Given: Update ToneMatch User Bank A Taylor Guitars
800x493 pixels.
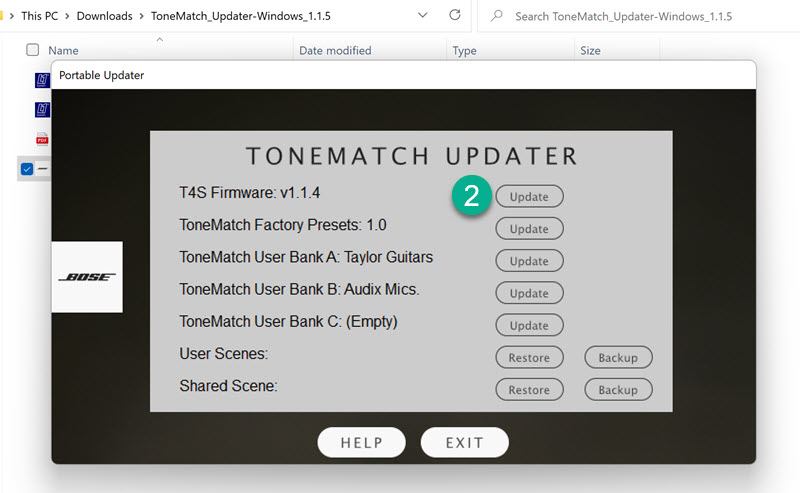Looking at the screenshot, I should (529, 261).
